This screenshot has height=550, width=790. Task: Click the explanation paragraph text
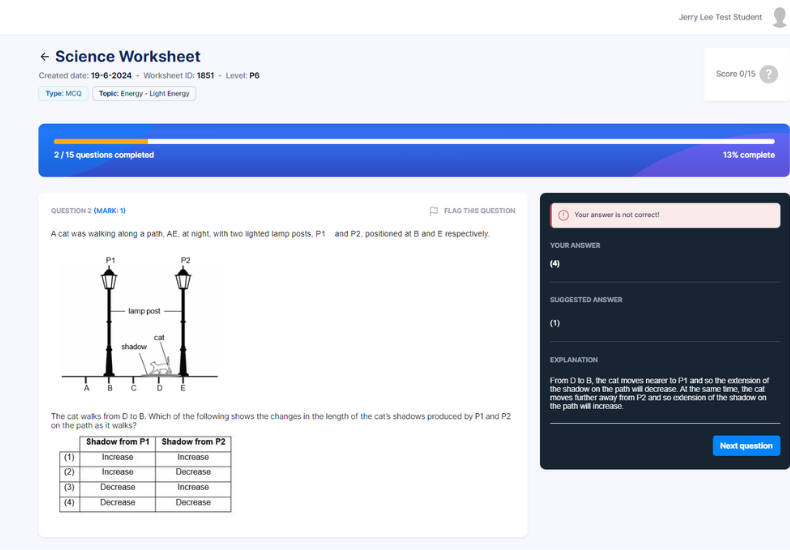pos(660,393)
